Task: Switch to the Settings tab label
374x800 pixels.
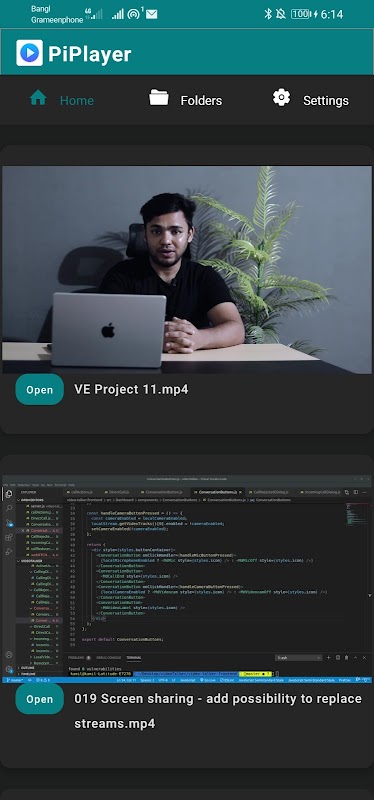Action: tap(326, 101)
